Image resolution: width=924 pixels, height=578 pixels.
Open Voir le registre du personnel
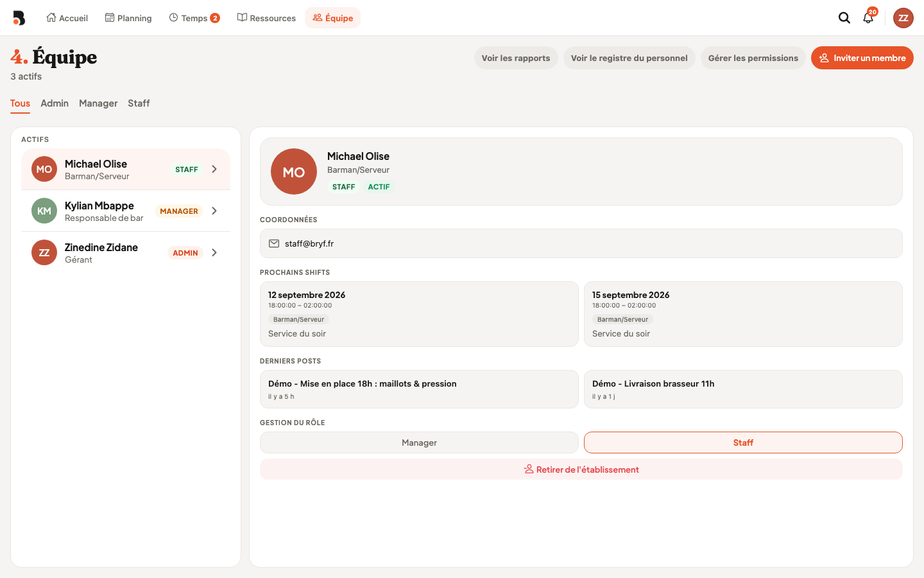click(x=629, y=58)
